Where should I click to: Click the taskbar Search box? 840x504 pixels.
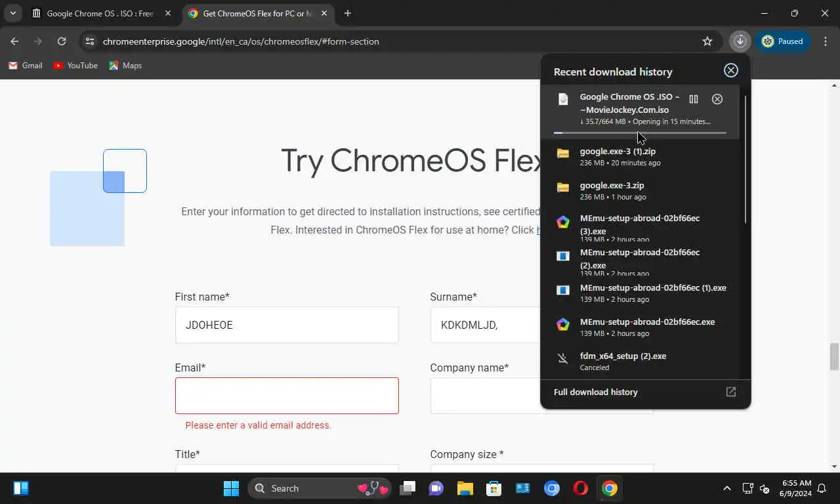click(320, 488)
